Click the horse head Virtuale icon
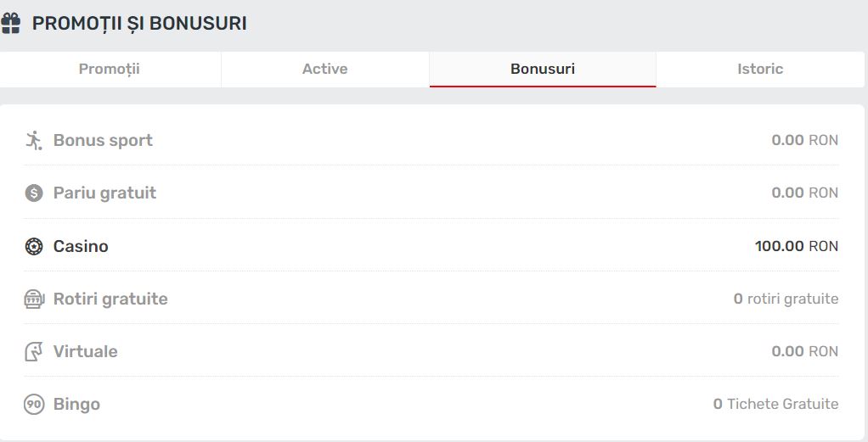This screenshot has height=442, width=868. click(x=34, y=352)
